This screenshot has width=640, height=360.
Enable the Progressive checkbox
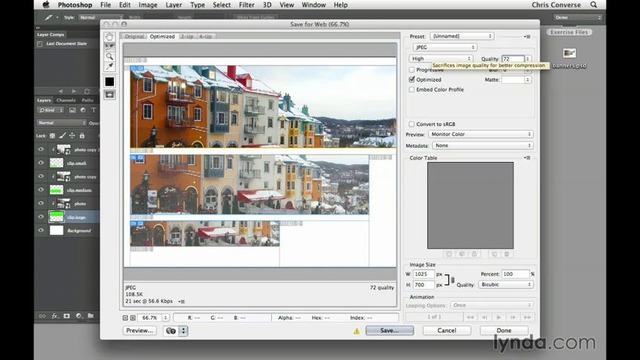pos(411,70)
